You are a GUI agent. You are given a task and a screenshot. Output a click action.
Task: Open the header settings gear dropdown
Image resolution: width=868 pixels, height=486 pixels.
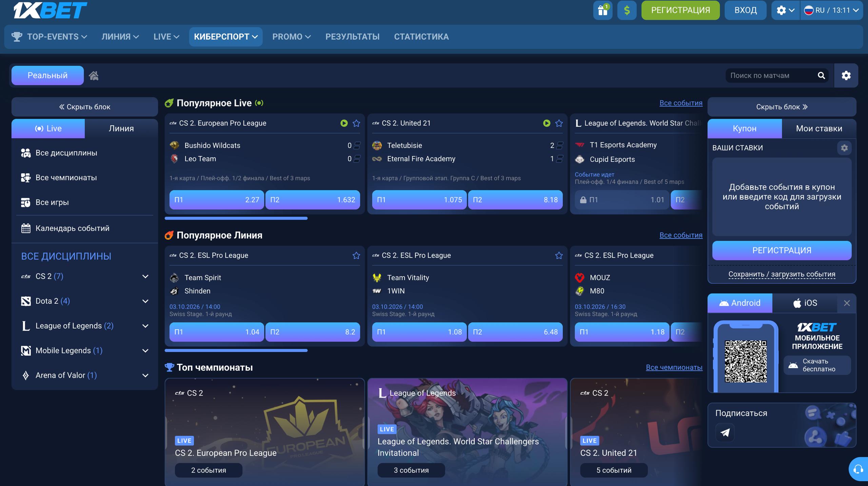click(x=785, y=10)
